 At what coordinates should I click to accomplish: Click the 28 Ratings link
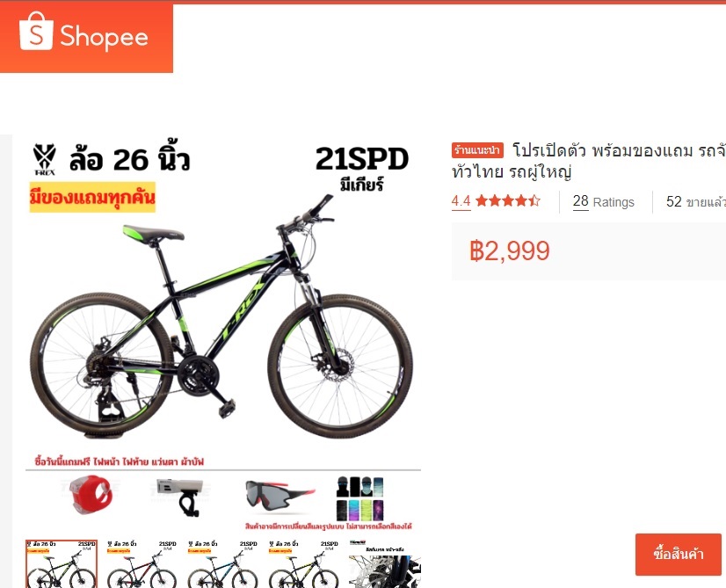(603, 202)
